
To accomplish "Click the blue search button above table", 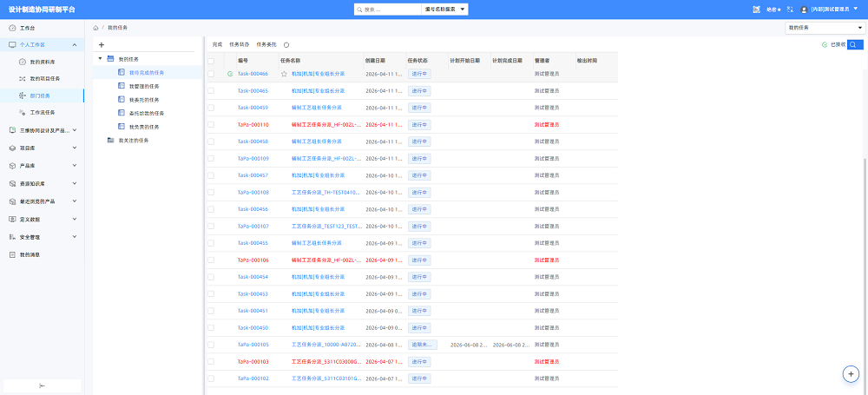I will coord(855,44).
